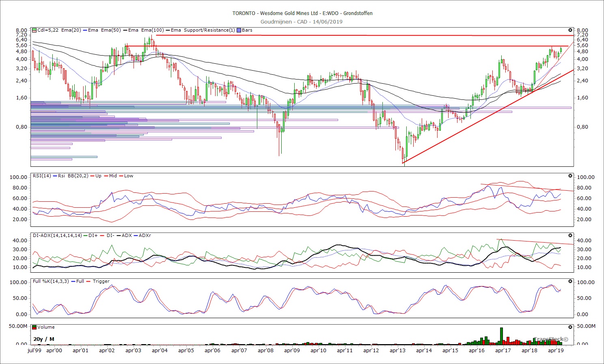The width and height of the screenshot is (604, 364).
Task: Click the RSI(14) panel title
Action: (42, 176)
